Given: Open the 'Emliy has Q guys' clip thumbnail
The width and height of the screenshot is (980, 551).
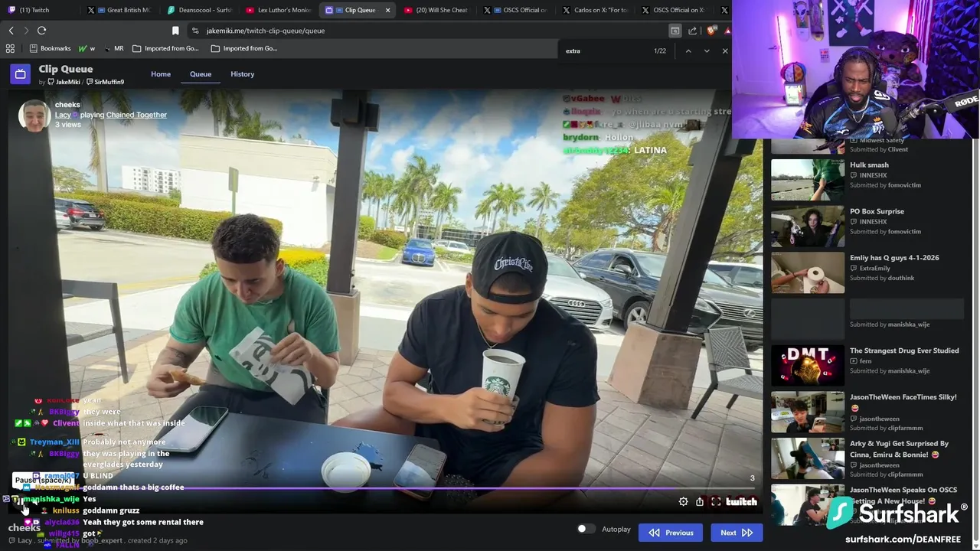Looking at the screenshot, I should click(x=808, y=272).
